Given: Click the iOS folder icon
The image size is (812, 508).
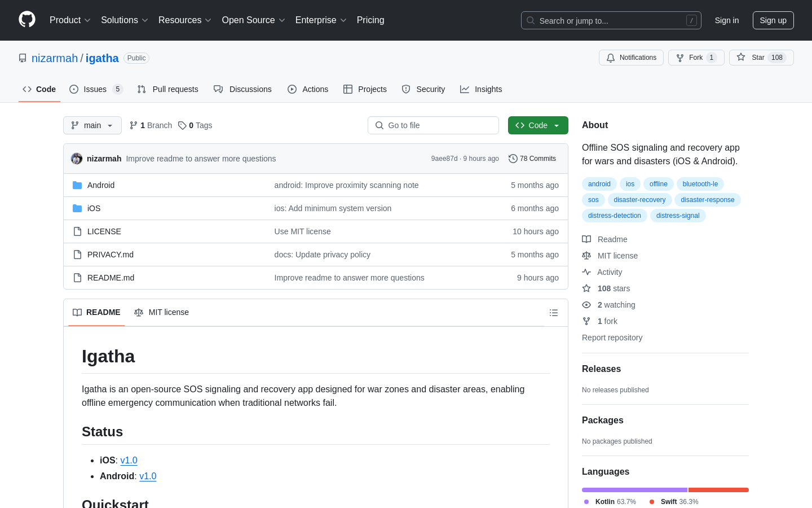Looking at the screenshot, I should coord(77,208).
